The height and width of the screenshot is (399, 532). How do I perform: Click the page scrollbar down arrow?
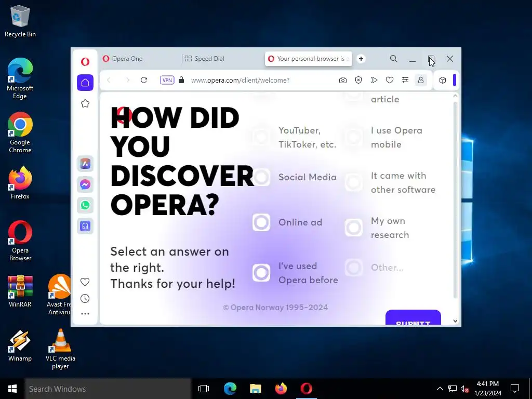pos(455,321)
